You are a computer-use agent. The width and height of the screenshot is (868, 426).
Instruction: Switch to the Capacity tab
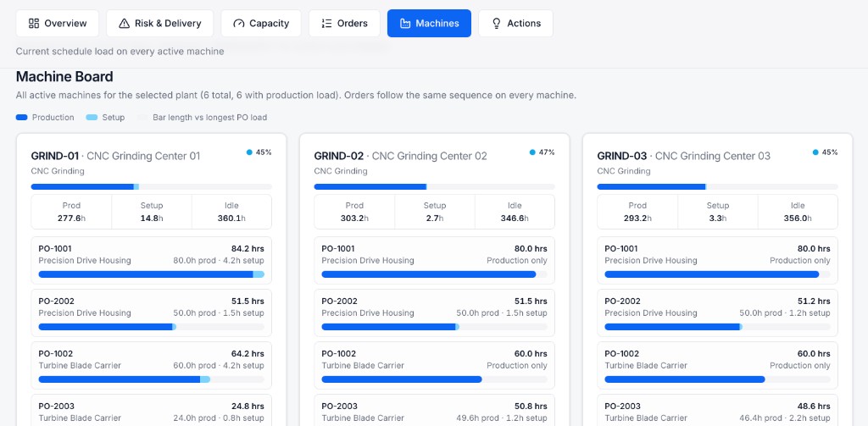click(x=261, y=23)
